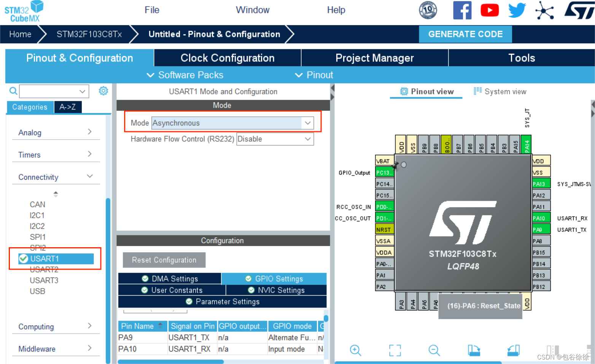Viewport: 595px width, 364px height.
Task: Rotate the chip counter-clockwise
Action: pos(514,350)
